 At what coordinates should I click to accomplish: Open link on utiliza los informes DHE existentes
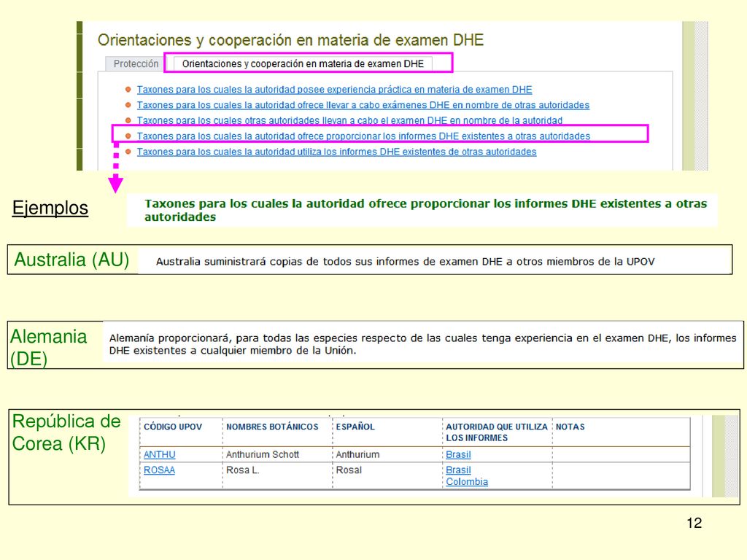click(337, 152)
